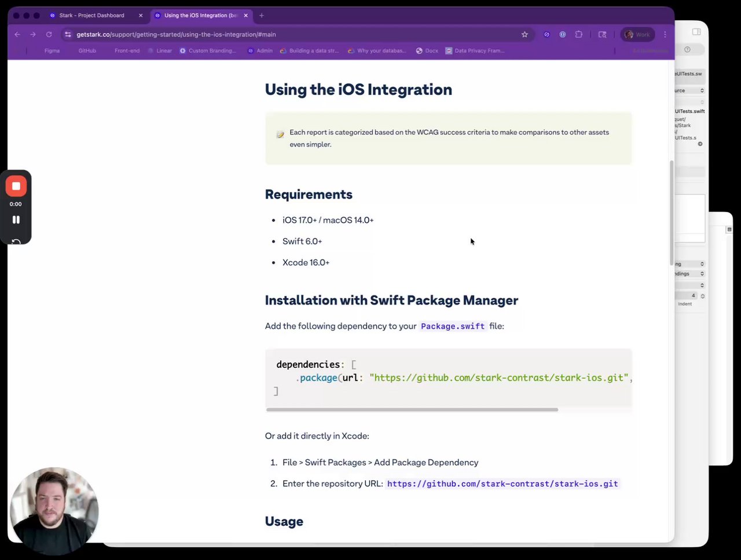Close the Using the iOS Integration tab
Image resolution: width=741 pixels, height=560 pixels.
(x=246, y=16)
